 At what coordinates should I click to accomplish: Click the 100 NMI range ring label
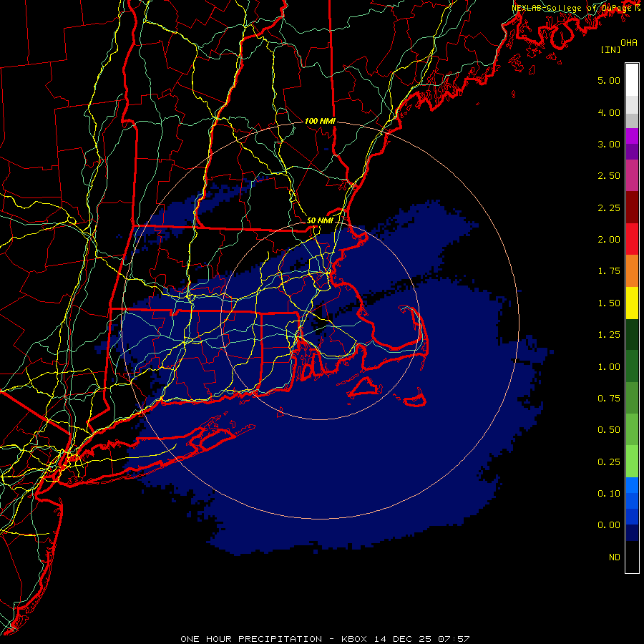click(320, 121)
